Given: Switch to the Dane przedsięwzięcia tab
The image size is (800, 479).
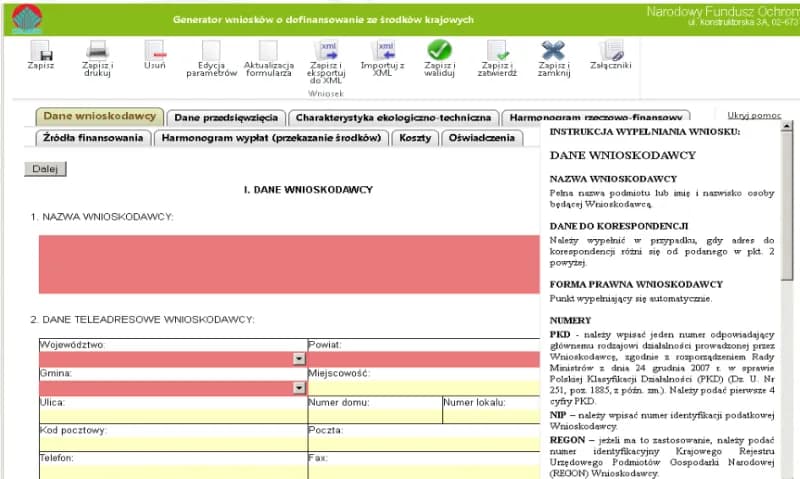Looking at the screenshot, I should [226, 117].
